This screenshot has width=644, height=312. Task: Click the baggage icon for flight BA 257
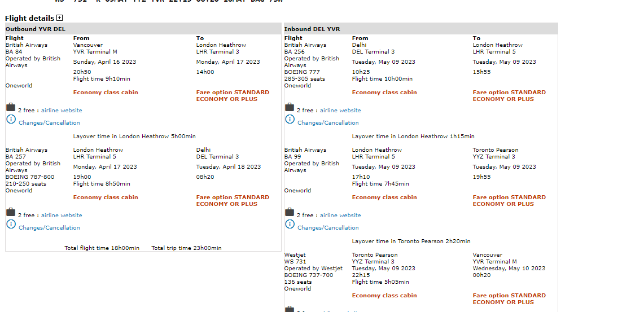[x=11, y=212]
